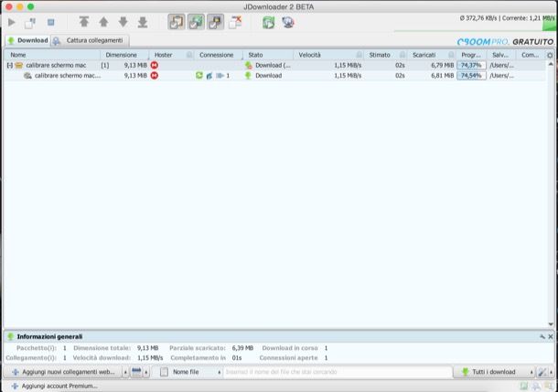Open column settings gear in table header
558x392 pixels.
(550, 55)
